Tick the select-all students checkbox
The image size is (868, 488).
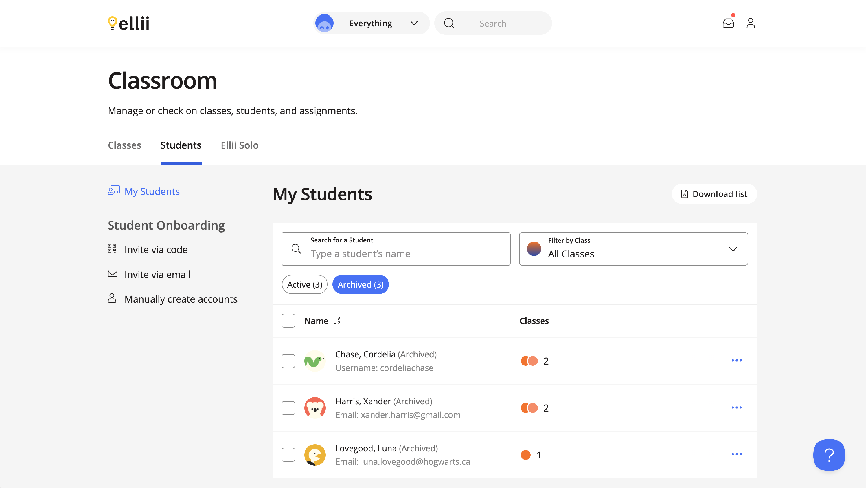click(289, 321)
